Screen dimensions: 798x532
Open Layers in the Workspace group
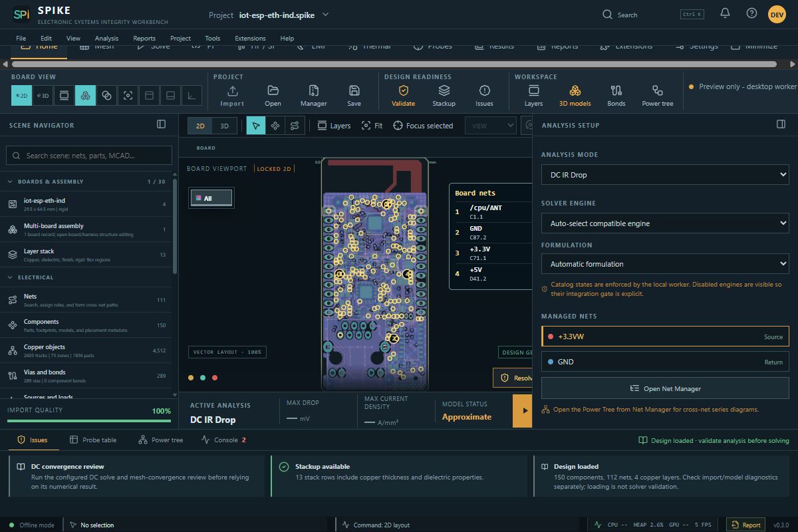pos(533,95)
